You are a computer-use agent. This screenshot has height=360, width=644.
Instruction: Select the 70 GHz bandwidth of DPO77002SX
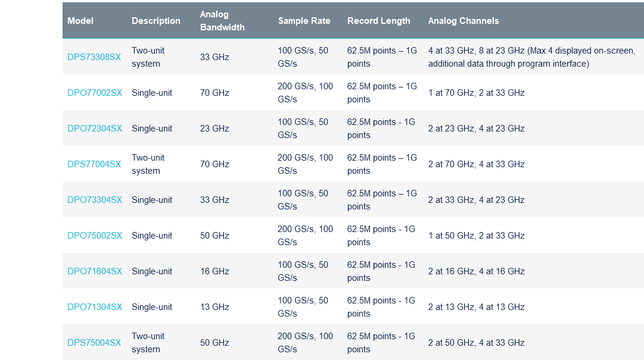(x=214, y=93)
